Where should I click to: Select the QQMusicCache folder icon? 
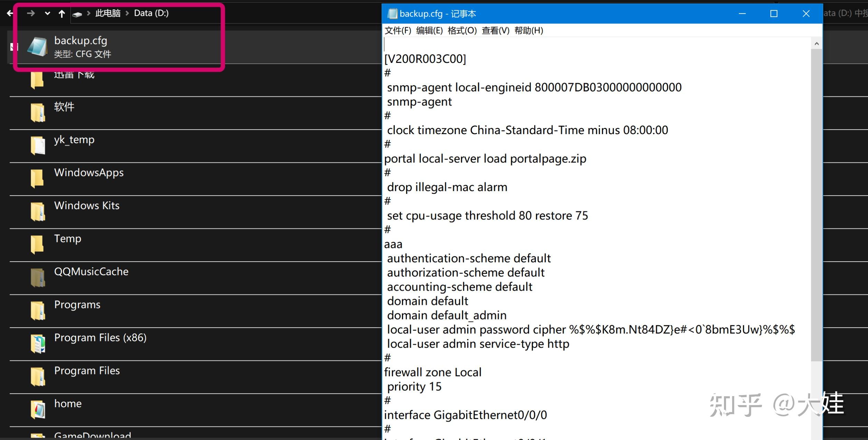click(37, 278)
